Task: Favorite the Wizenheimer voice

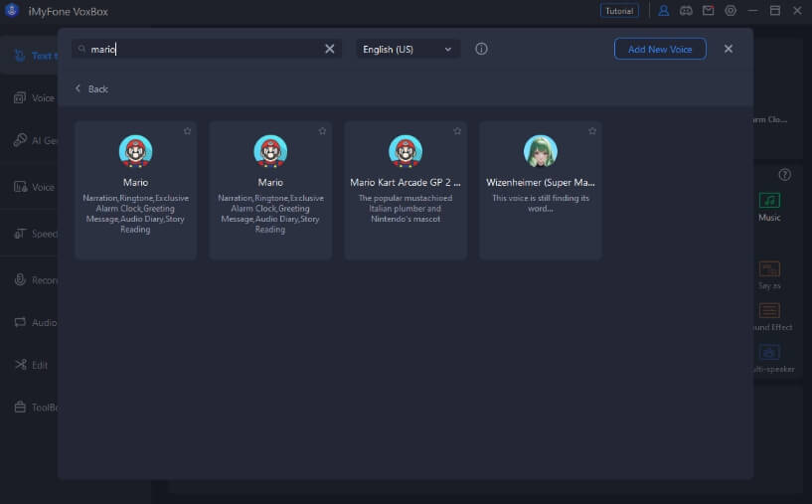Action: pyautogui.click(x=592, y=131)
